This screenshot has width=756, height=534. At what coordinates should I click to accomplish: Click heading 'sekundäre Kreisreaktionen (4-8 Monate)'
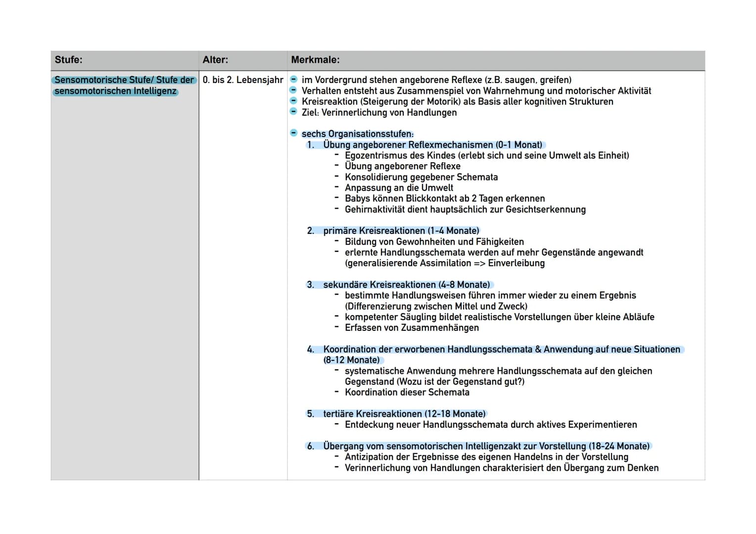pos(407,285)
